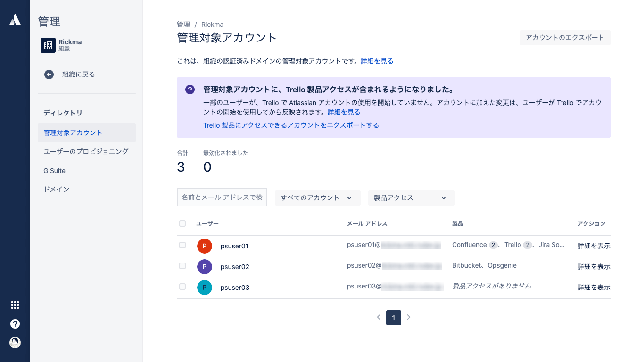This screenshot has height=362, width=644.
Task: Click psuser01's red avatar
Action: click(x=205, y=246)
